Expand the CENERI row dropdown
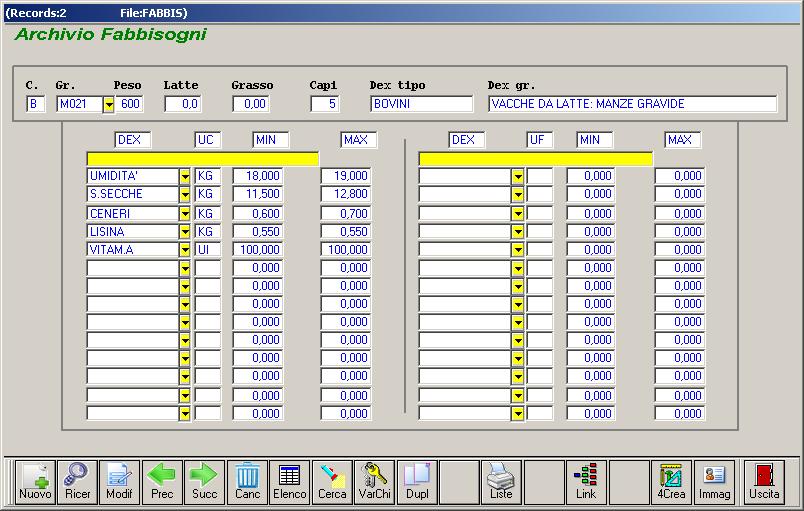804x511 pixels. (185, 214)
